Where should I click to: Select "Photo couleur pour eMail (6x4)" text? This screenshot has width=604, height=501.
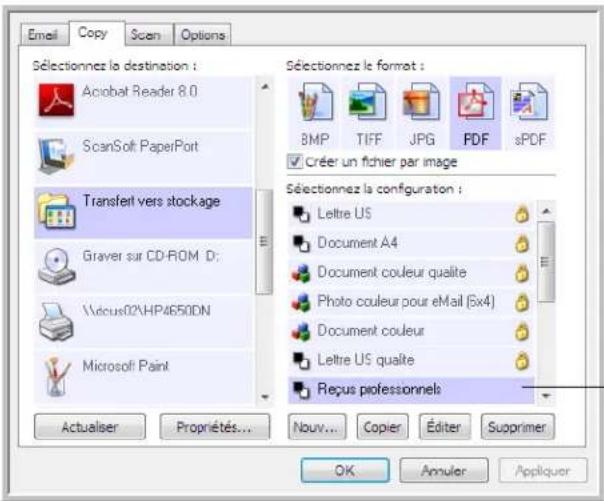pyautogui.click(x=406, y=302)
